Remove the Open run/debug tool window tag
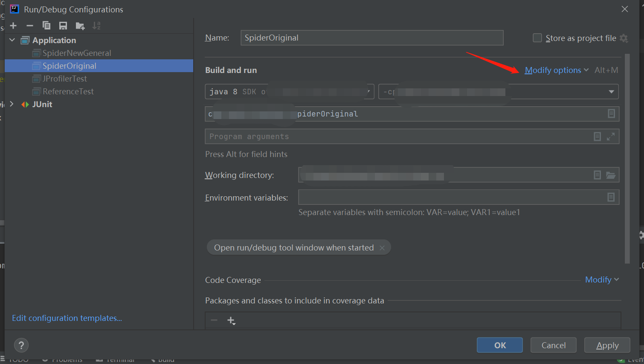This screenshot has height=364, width=644. pos(382,247)
